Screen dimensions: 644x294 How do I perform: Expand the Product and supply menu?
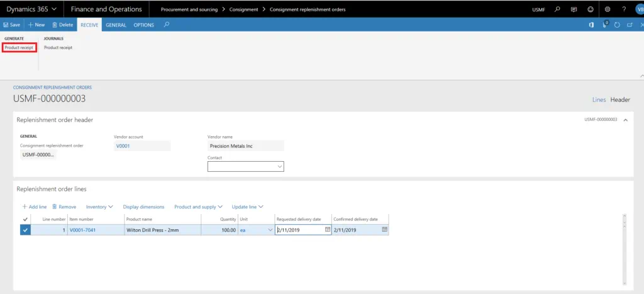click(198, 207)
